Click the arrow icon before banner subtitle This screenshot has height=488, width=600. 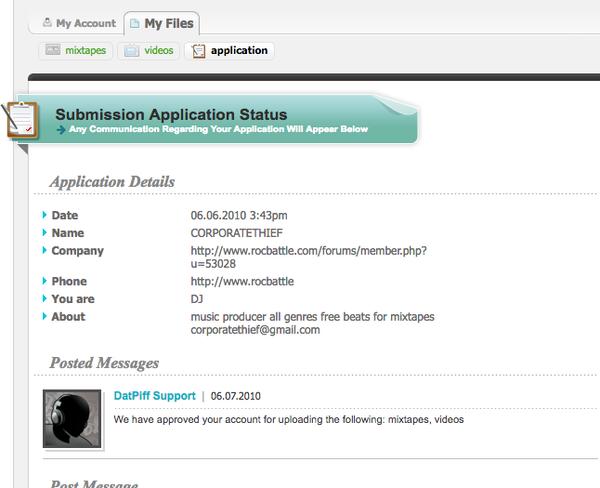(61, 130)
